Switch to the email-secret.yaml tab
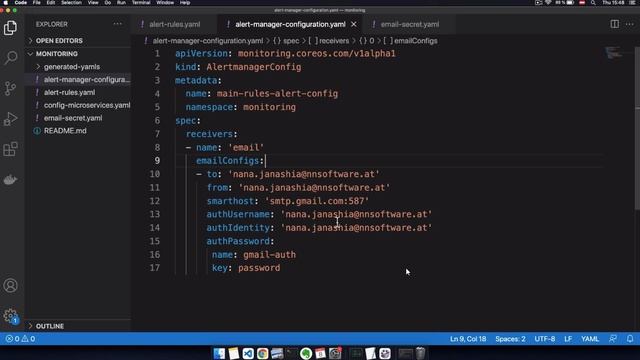This screenshot has height=360, width=640. pos(409,24)
